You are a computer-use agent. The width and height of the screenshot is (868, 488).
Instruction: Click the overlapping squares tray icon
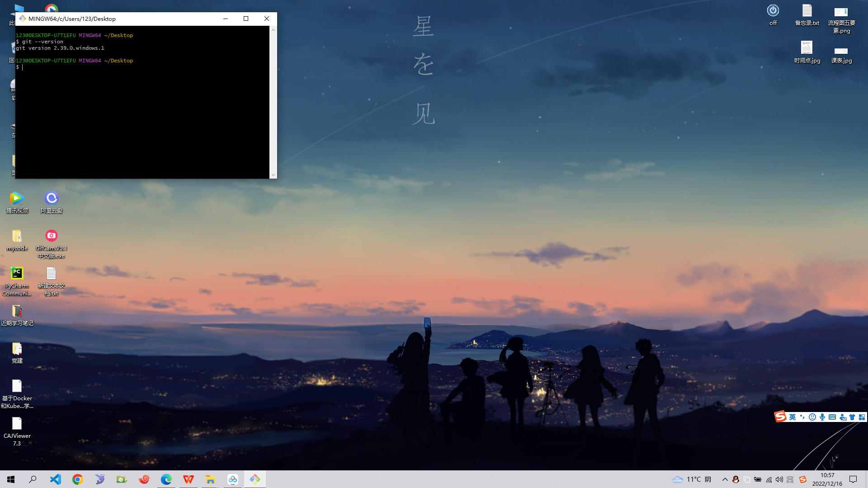(x=747, y=479)
